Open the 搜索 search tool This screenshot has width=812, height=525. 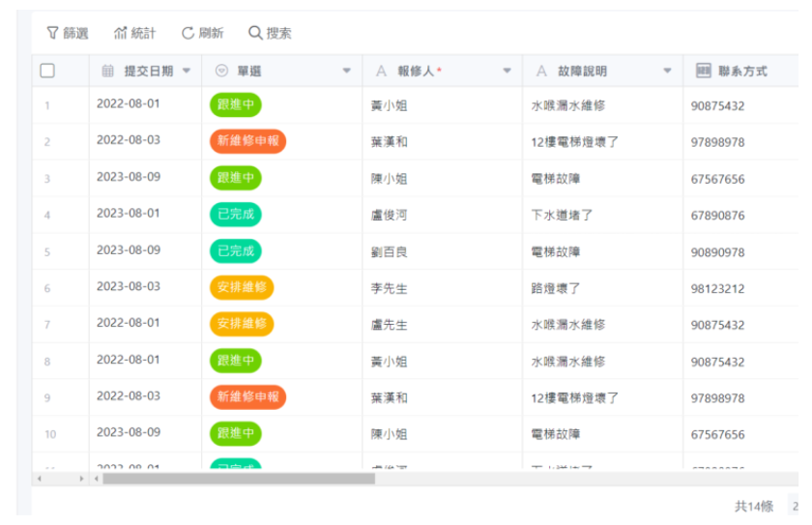(270, 33)
